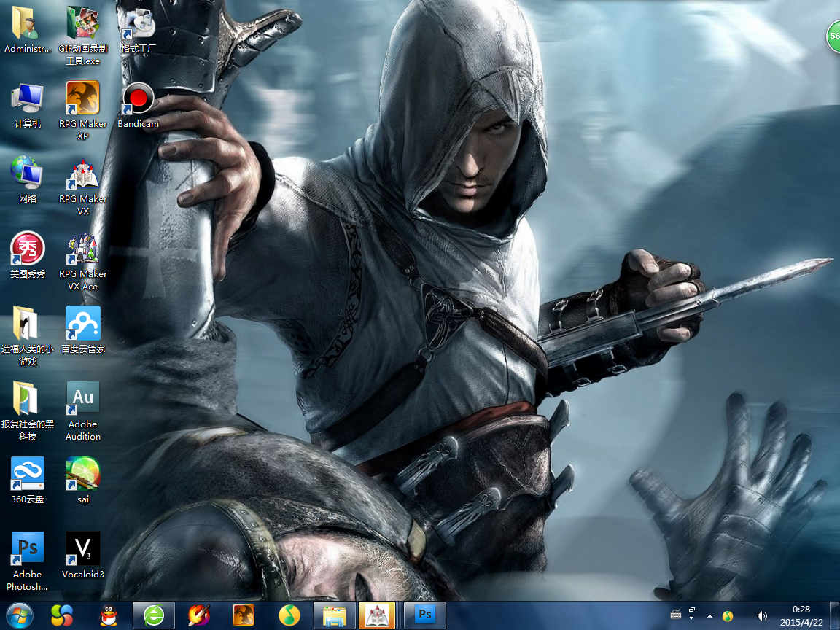Select the RPG Maker VX Ace shortcut
This screenshot has height=630, width=840.
(x=83, y=262)
